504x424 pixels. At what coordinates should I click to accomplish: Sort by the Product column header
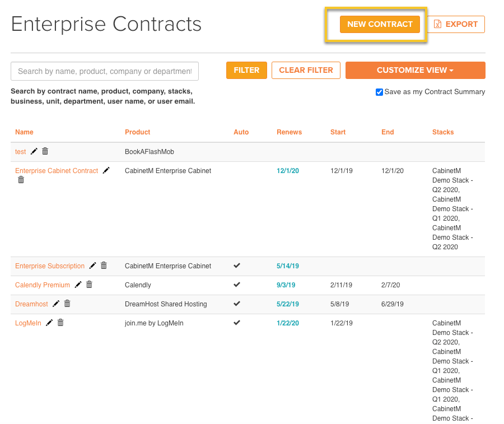137,132
